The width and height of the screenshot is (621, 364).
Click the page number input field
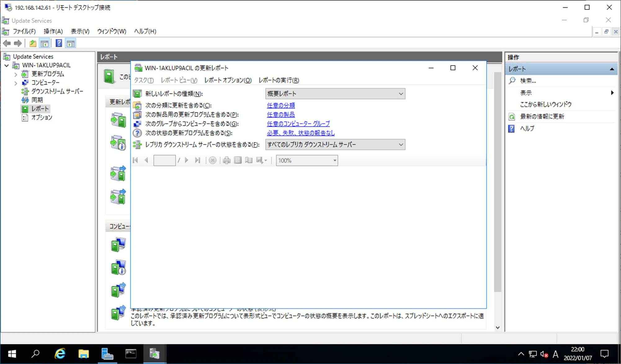coord(164,160)
